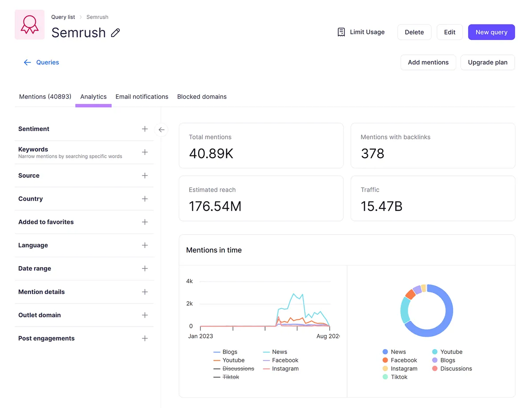This screenshot has width=532, height=408.
Task: Click the teal News peak on line chart
Action: (x=293, y=294)
